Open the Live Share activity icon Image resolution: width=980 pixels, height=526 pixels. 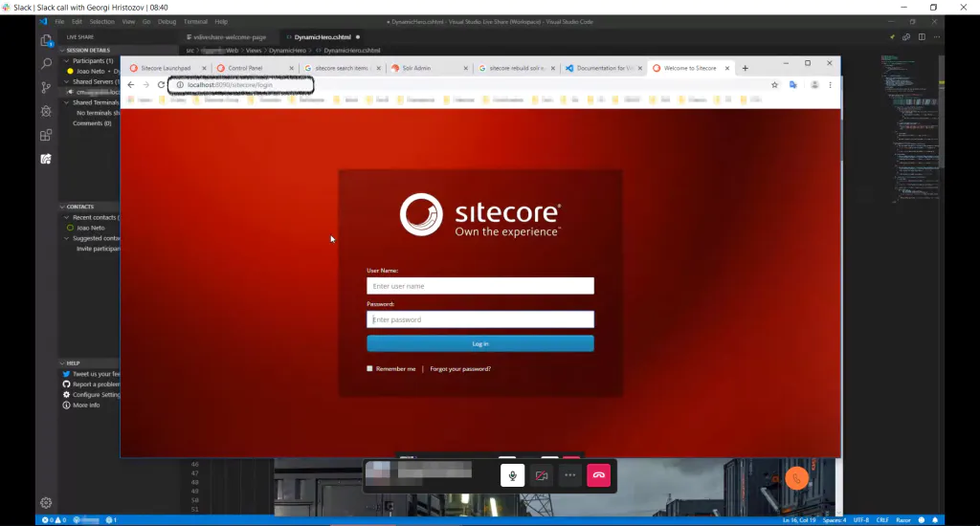point(46,159)
